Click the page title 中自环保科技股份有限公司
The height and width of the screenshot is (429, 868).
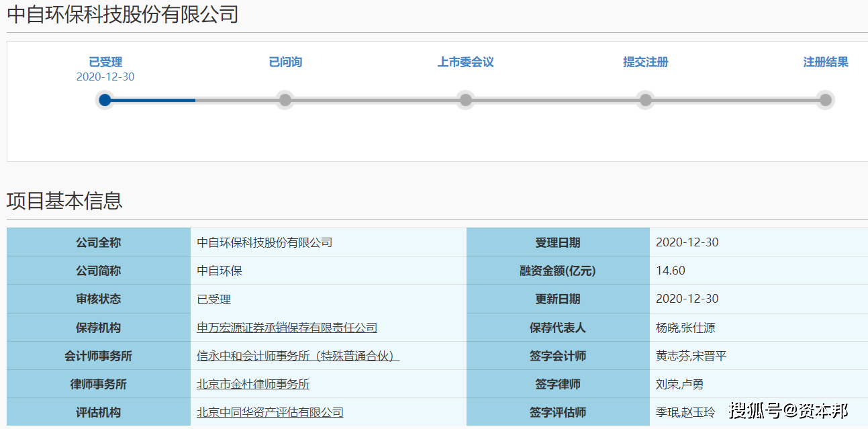tap(123, 14)
